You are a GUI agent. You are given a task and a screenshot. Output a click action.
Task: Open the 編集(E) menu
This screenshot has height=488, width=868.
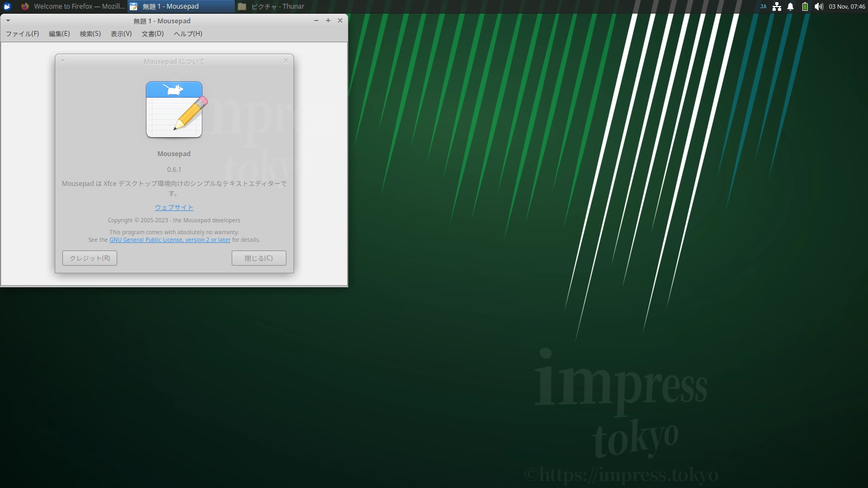pos(59,34)
